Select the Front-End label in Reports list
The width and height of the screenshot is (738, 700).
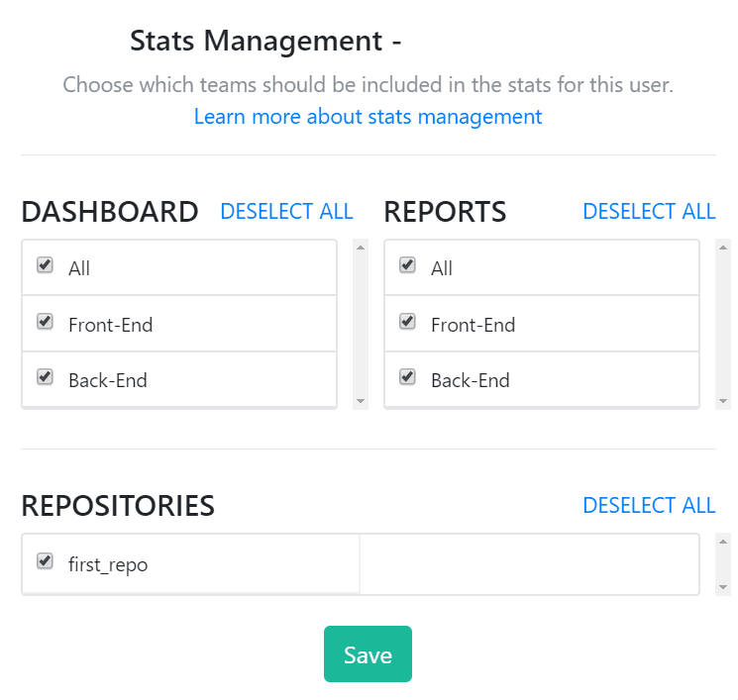474,325
